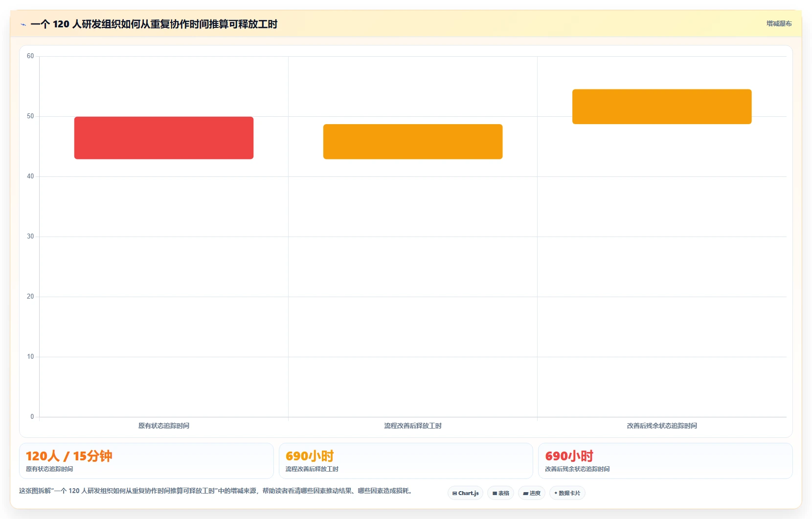Click the 改善后残余状态追踪时间 x-axis label
The width and height of the screenshot is (812, 519).
pos(662,426)
